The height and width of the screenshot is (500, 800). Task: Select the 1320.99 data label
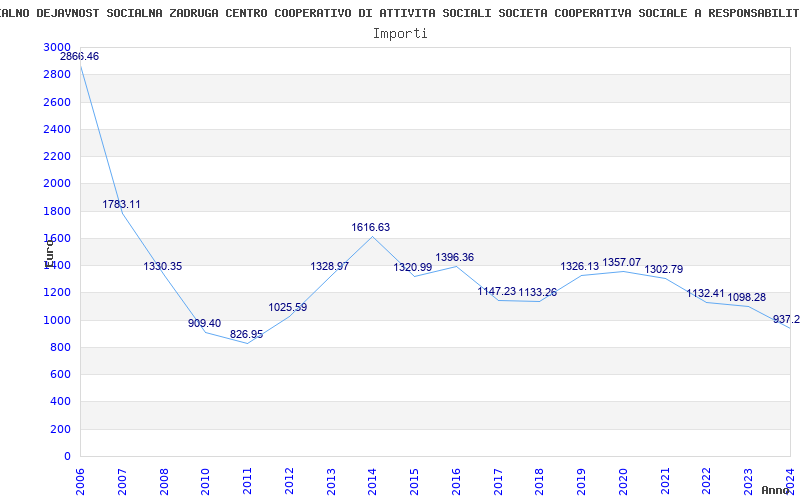[x=413, y=267]
